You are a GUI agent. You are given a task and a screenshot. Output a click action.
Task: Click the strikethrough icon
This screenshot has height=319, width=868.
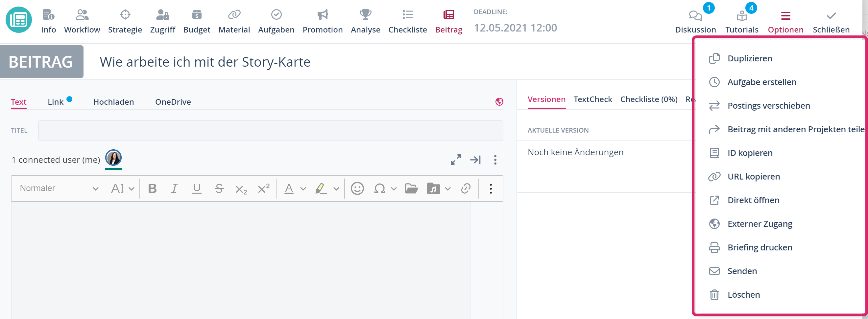[x=219, y=188]
